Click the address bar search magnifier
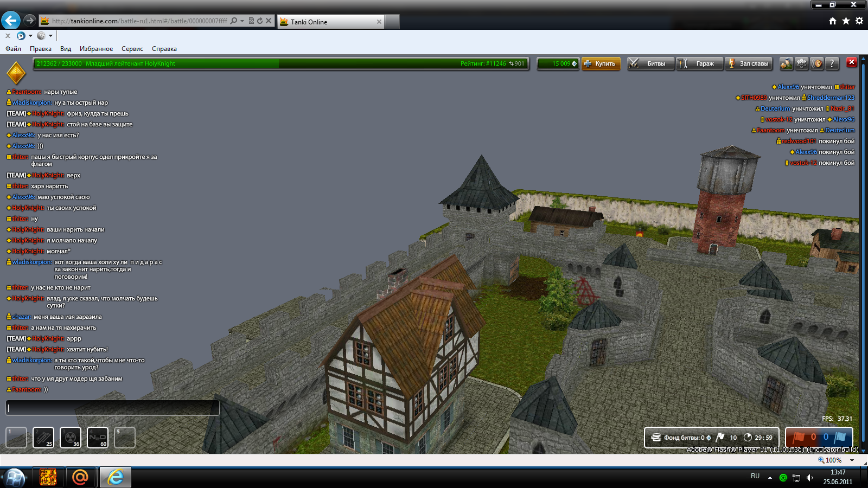The height and width of the screenshot is (488, 868). 234,21
